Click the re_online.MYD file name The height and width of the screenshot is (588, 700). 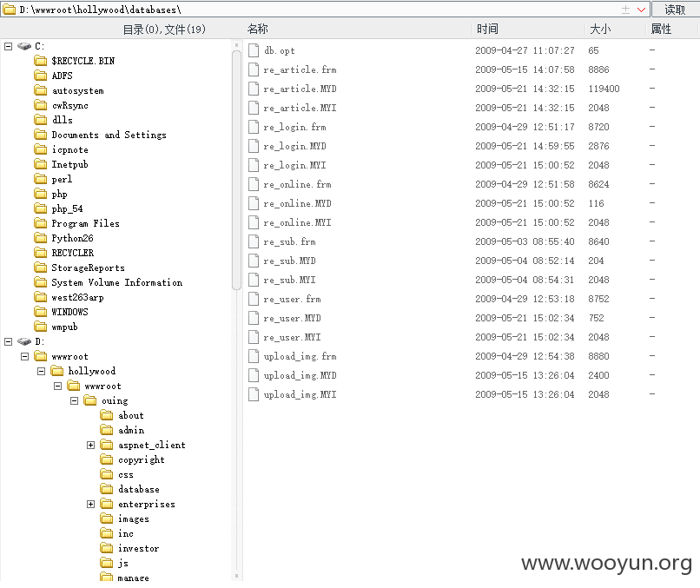tap(297, 203)
